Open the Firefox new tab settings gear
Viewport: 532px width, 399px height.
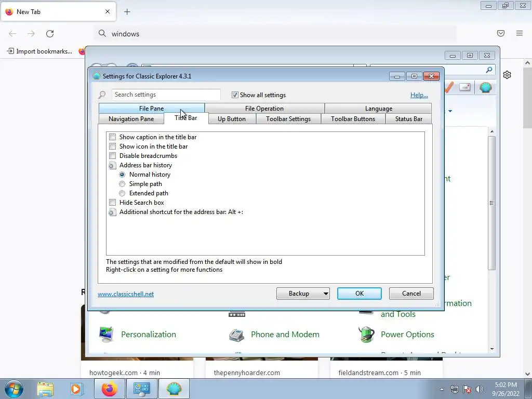(x=507, y=75)
